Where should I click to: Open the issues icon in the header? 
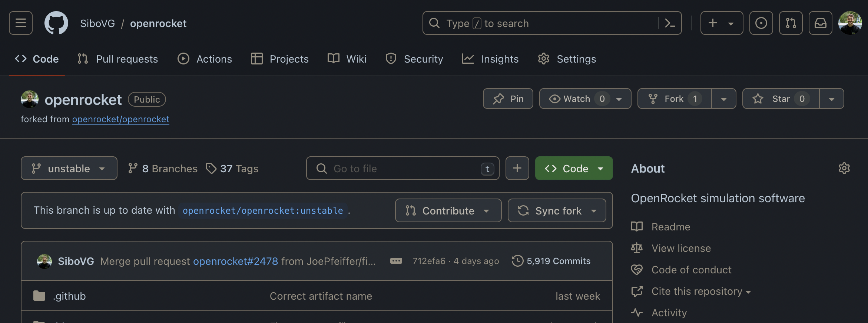point(761,23)
